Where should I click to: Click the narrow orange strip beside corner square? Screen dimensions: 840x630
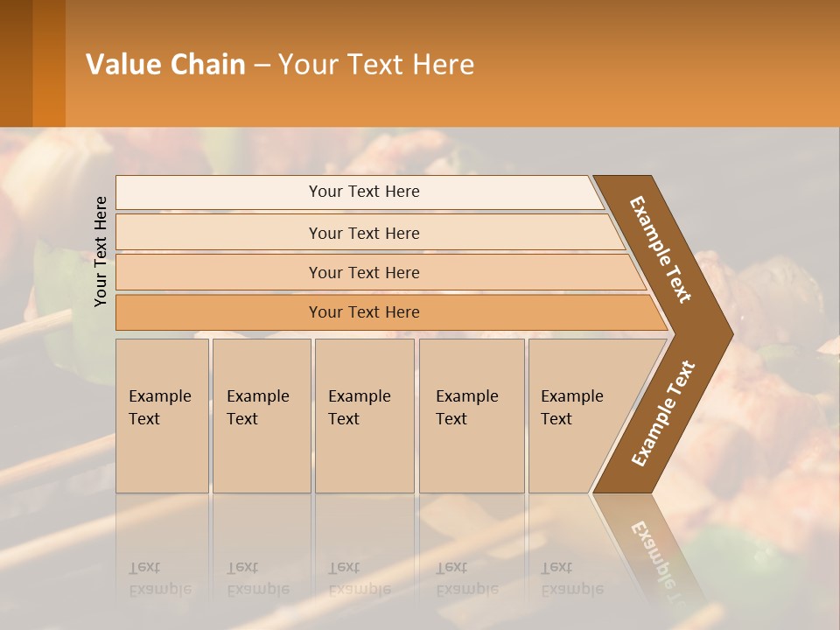pyautogui.click(x=49, y=63)
